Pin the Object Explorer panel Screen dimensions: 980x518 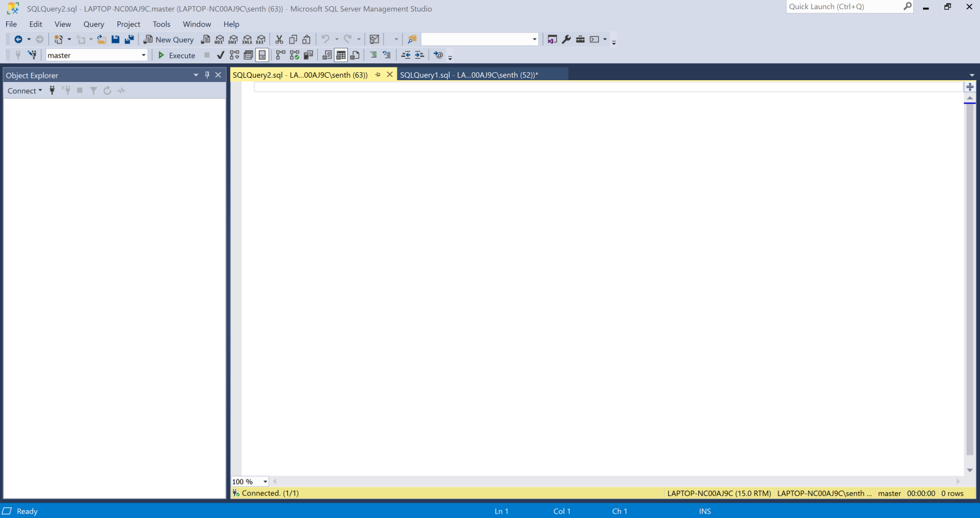207,75
